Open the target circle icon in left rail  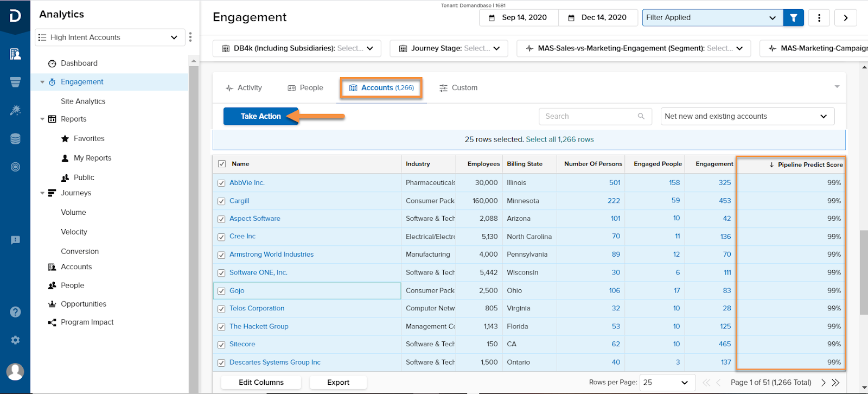point(15,167)
